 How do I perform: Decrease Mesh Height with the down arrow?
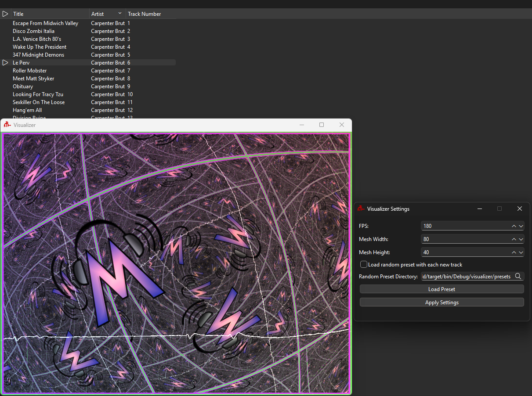[x=521, y=252]
